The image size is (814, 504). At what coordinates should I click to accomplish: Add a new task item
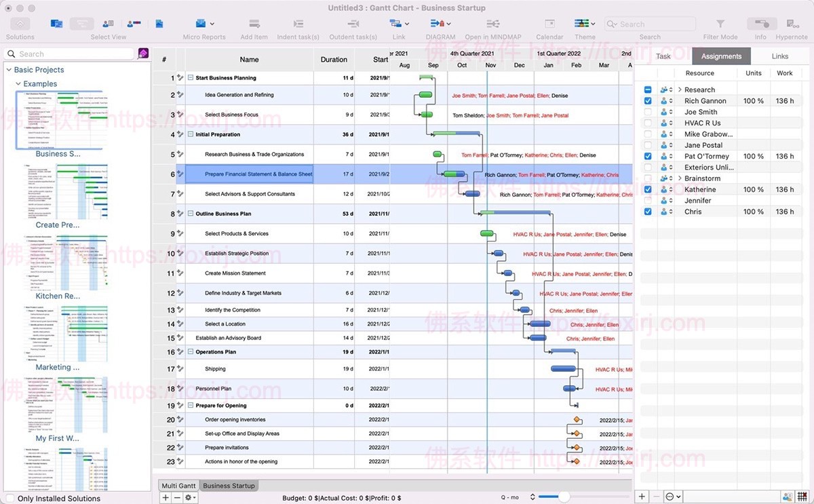coord(254,22)
